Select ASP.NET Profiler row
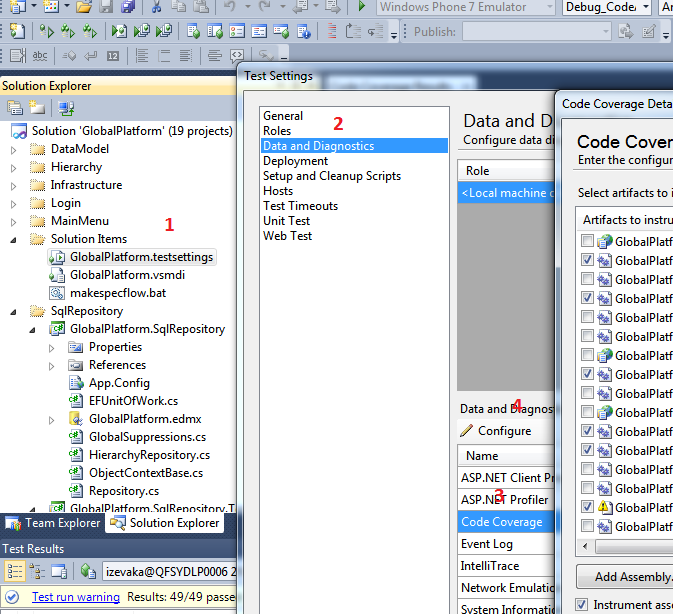The height and width of the screenshot is (614, 673). (x=506, y=499)
